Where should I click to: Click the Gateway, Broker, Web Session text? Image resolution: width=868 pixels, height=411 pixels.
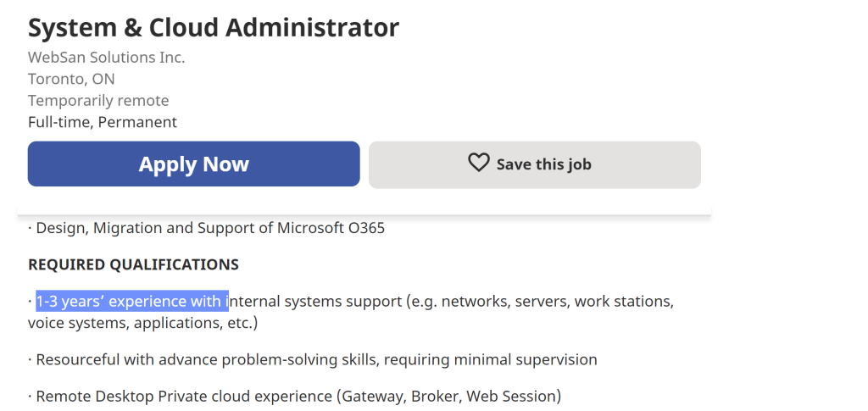point(448,396)
